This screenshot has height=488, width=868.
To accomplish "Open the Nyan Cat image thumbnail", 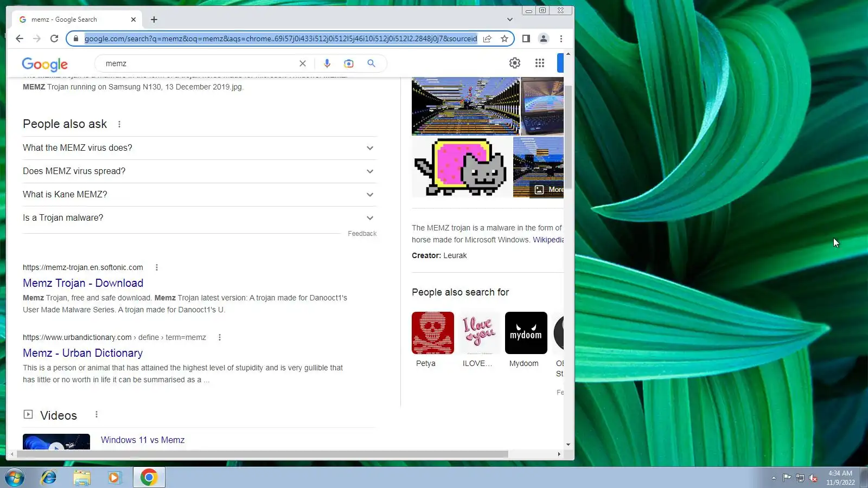I will point(462,167).
